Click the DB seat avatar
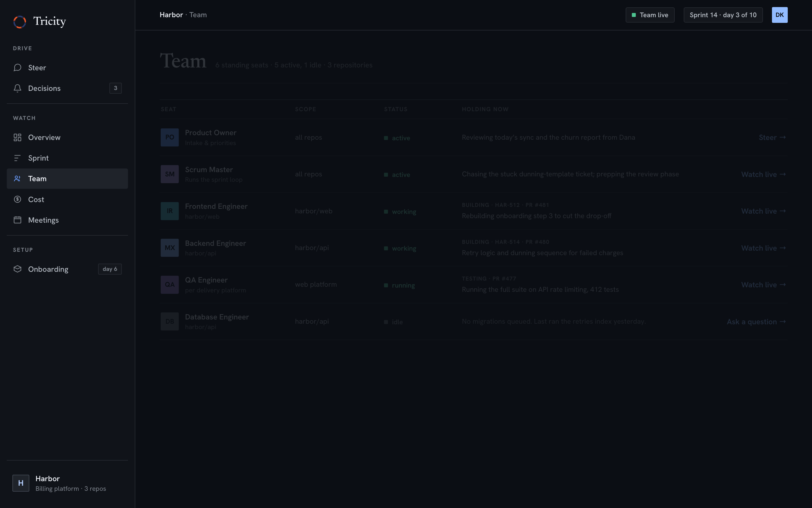This screenshot has width=812, height=508. 169,321
